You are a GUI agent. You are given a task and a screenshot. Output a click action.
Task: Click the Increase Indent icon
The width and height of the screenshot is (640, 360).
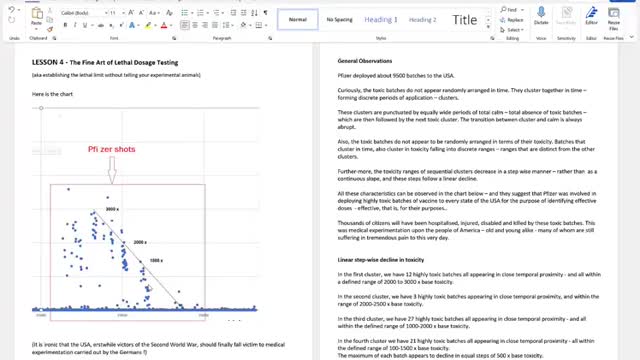coord(243,13)
